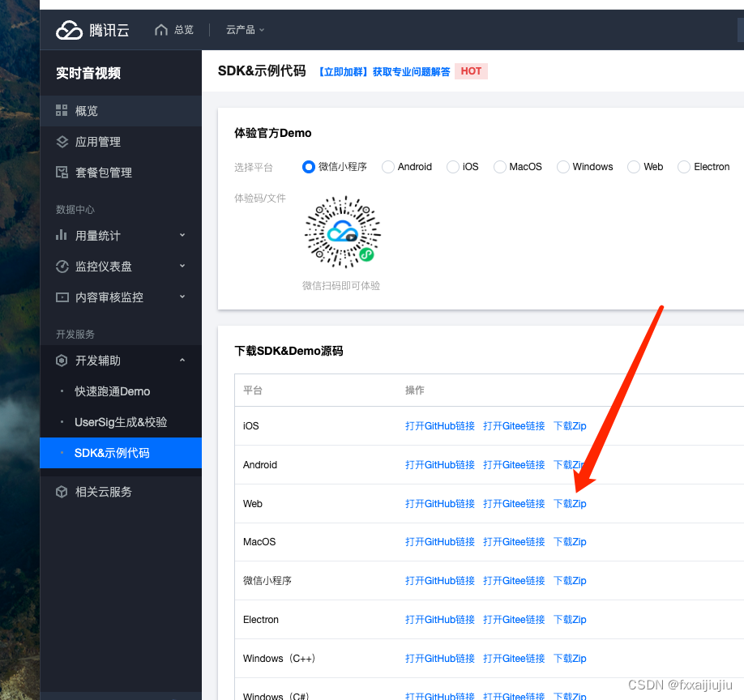
Task: Click the WeChat QR code image
Action: 341,232
